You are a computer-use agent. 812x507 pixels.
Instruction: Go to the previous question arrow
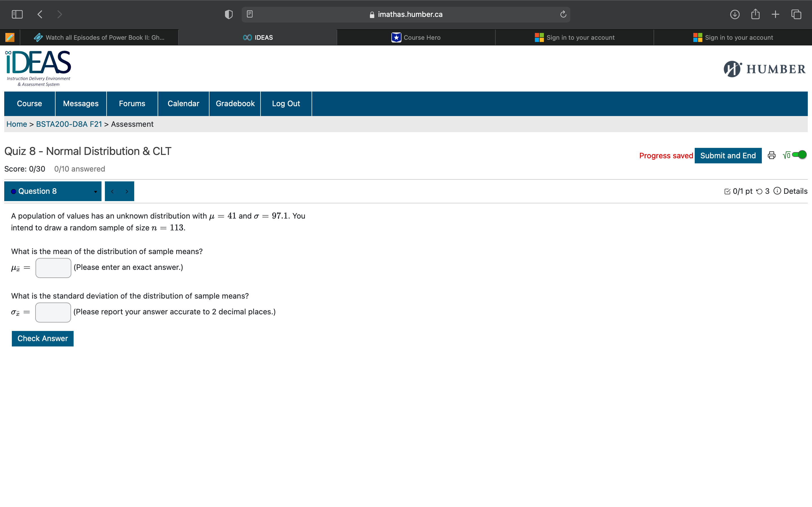click(112, 192)
